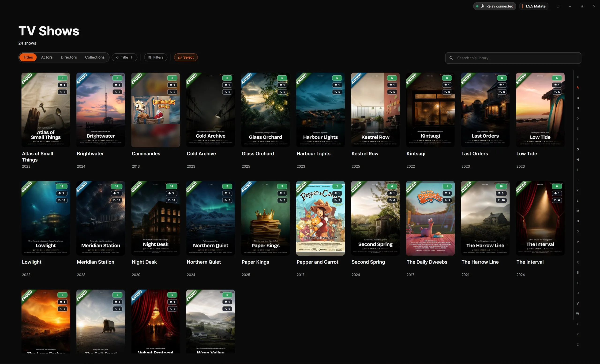
Task: Click Pepper and Carrot's files badge showing 2
Action: (337, 200)
